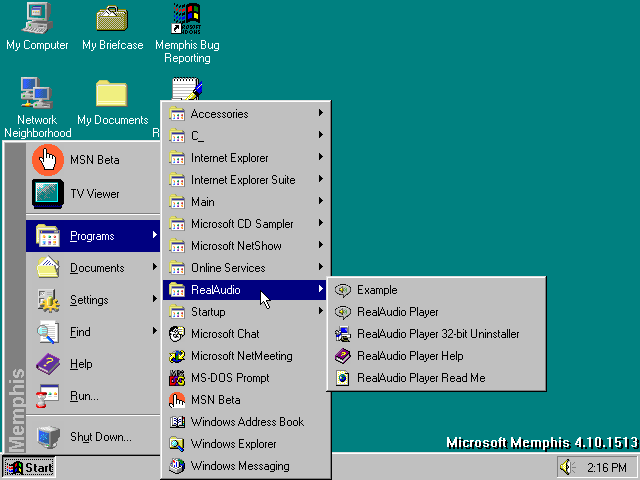The image size is (640, 480).
Task: Open TV Viewer from Start menu
Action: pyautogui.click(x=94, y=194)
